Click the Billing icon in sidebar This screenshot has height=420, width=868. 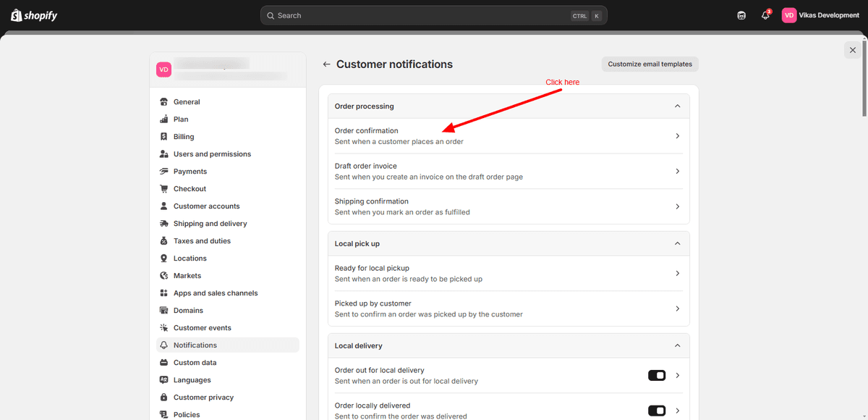[164, 137]
